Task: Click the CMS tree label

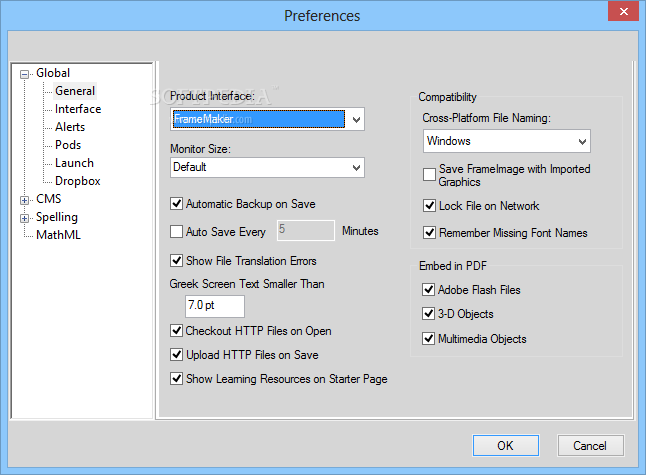Action: 49,199
